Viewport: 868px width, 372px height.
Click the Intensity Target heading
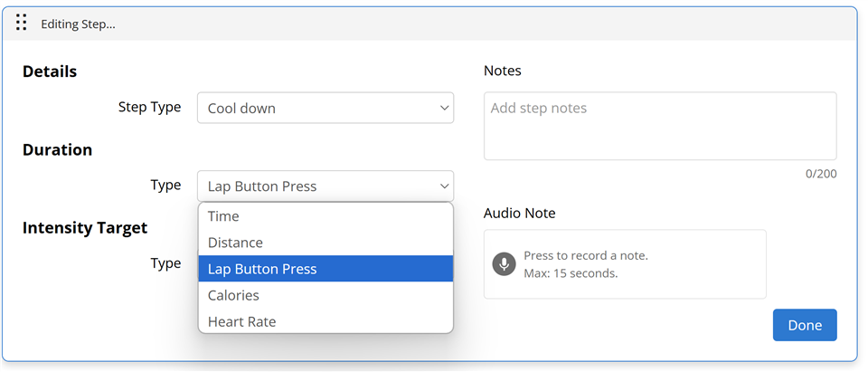click(x=85, y=228)
